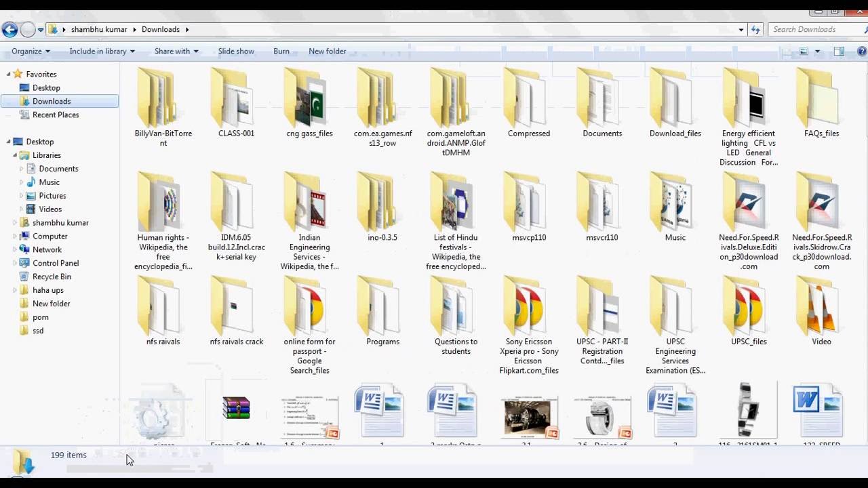Select Recycle Bin in navigation tree
The height and width of the screenshot is (488, 868).
tap(52, 277)
